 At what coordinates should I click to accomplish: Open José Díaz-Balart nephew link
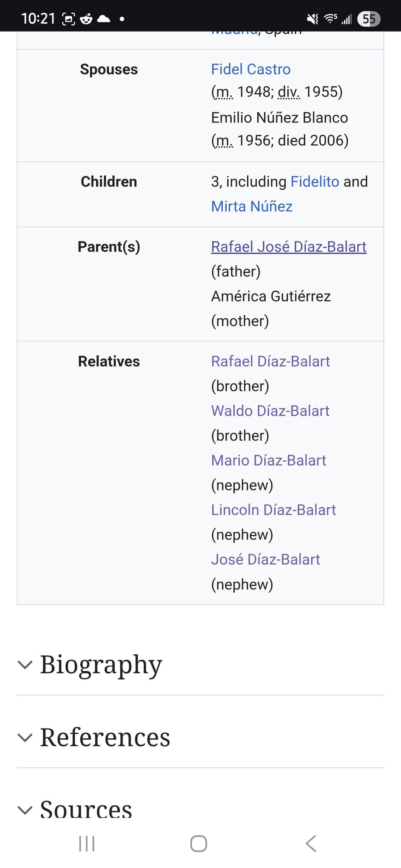(x=265, y=559)
